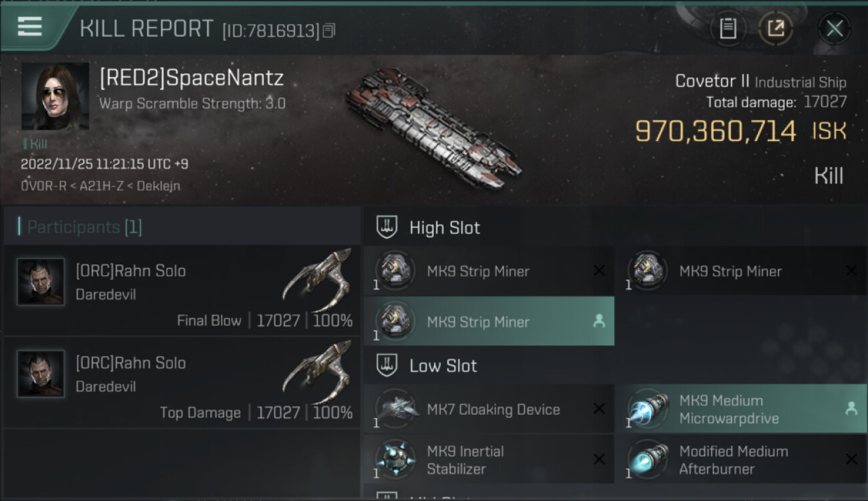
Task: Collapse the Low Slot section header
Action: (x=615, y=365)
